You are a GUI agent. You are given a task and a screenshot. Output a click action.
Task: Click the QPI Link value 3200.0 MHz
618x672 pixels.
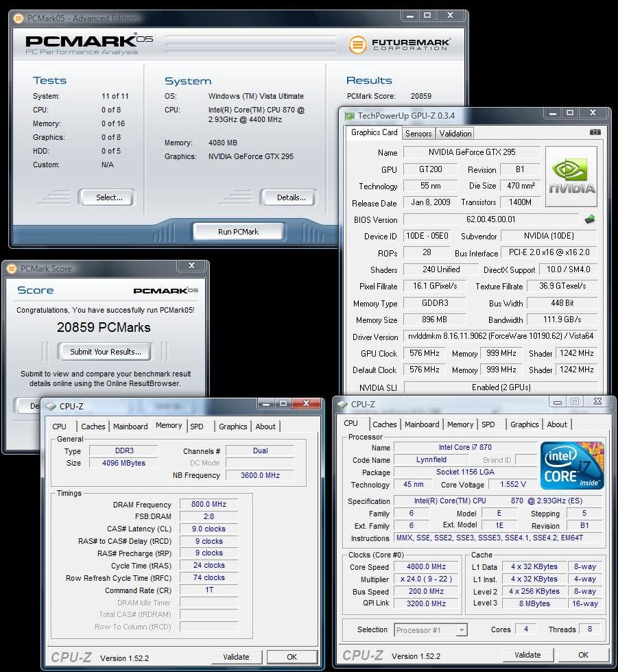click(426, 603)
